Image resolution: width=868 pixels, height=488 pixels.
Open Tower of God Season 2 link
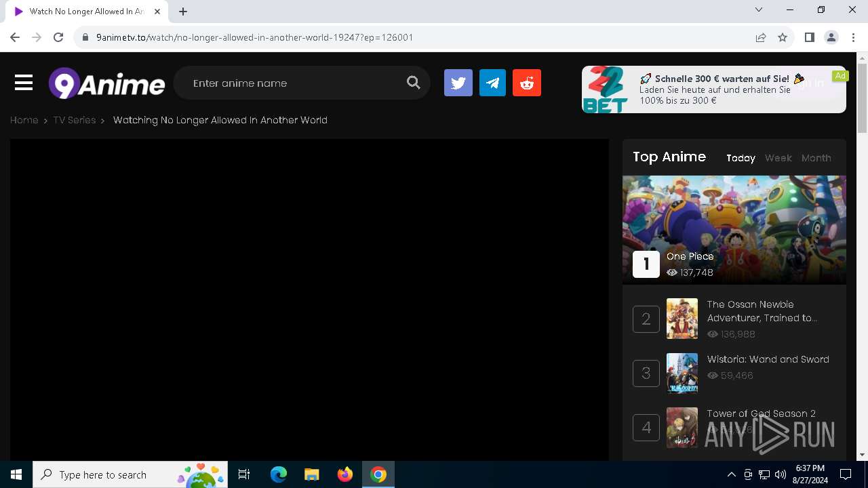tap(761, 413)
